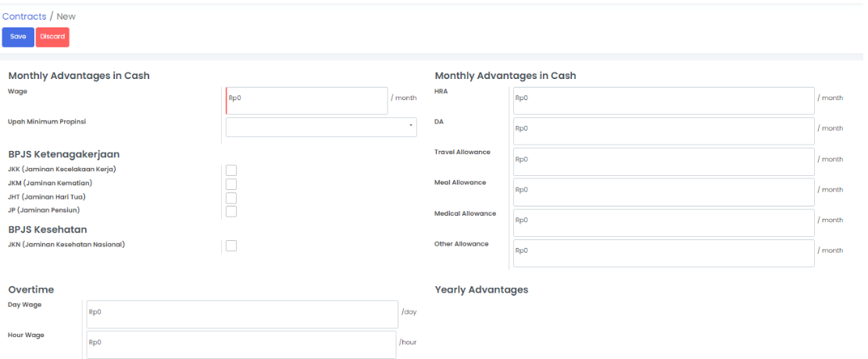
Task: Click the Wage input field
Action: pyautogui.click(x=307, y=101)
